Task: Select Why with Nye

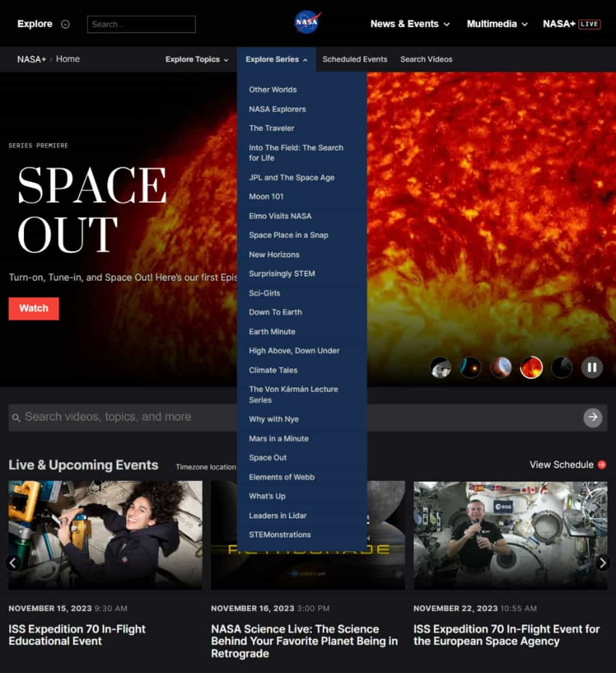Action: click(x=274, y=420)
